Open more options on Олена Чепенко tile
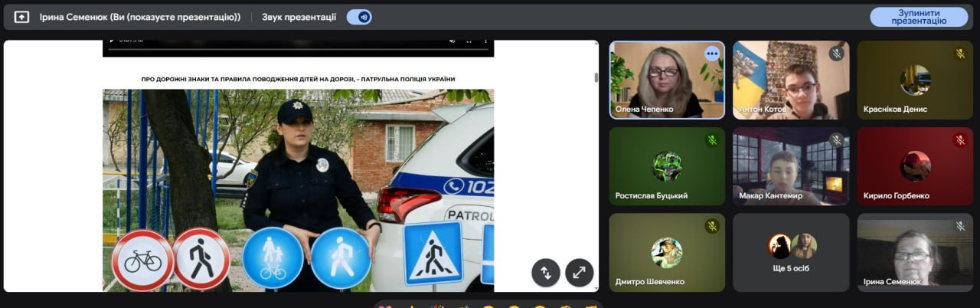The height and width of the screenshot is (308, 980). coord(712,54)
